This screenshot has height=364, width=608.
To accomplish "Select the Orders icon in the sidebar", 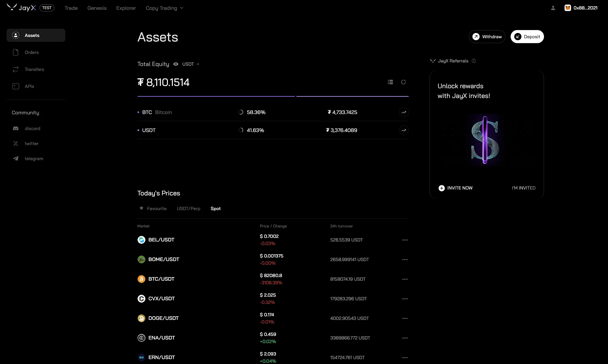I will point(16,52).
